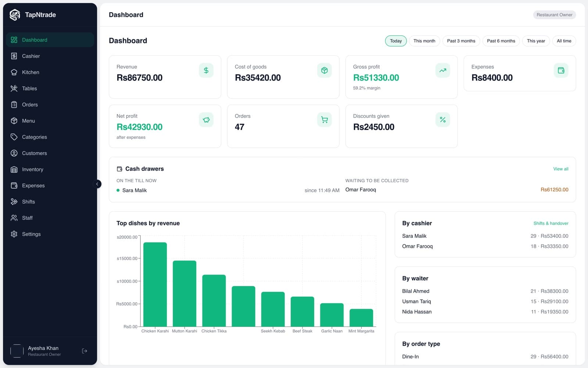
Task: Click the Chicken Karahi bar in chart
Action: point(155,284)
